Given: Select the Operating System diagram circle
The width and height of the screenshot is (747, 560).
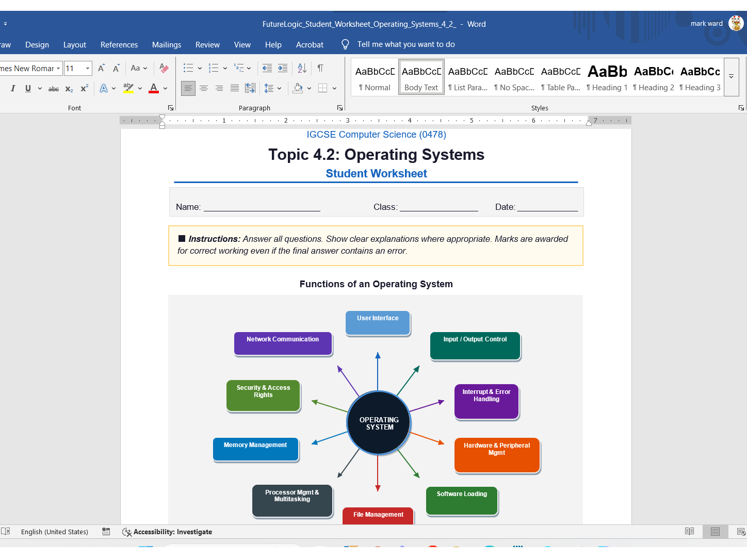Looking at the screenshot, I should coord(379,423).
